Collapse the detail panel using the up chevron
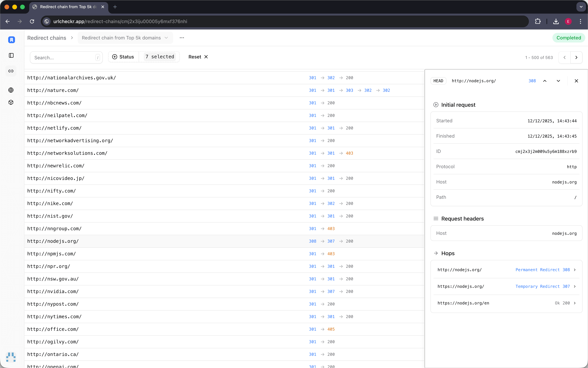This screenshot has height=368, width=588. (545, 81)
